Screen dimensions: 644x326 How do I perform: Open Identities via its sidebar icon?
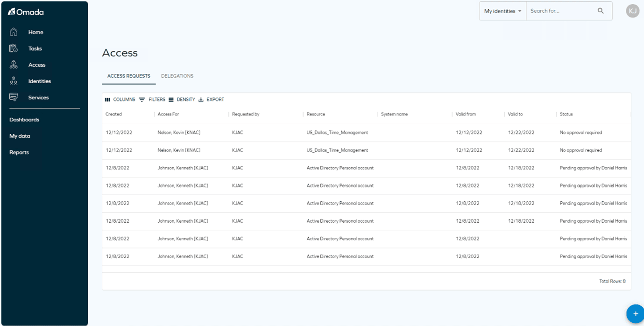tap(14, 81)
